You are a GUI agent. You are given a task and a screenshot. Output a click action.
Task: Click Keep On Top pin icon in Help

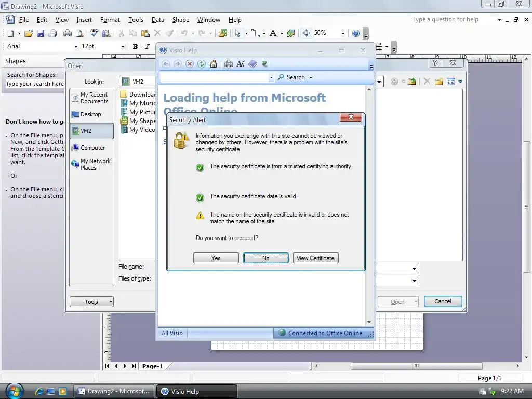point(264,64)
